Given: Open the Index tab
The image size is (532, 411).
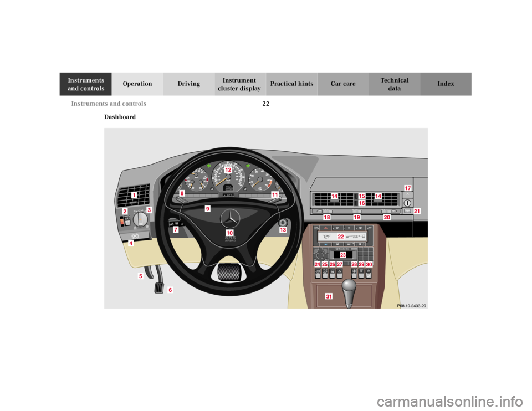Looking at the screenshot, I should [x=446, y=84].
